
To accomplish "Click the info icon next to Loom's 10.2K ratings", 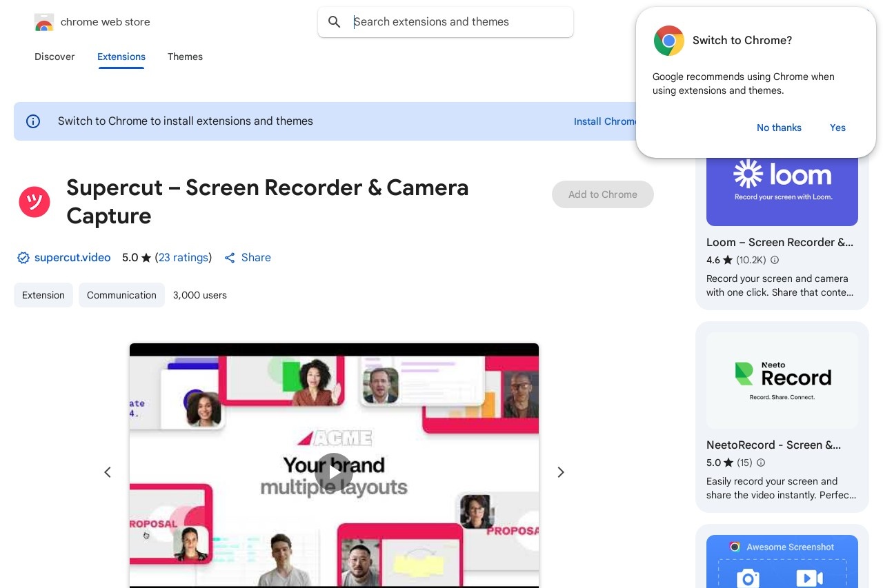I will pyautogui.click(x=775, y=260).
